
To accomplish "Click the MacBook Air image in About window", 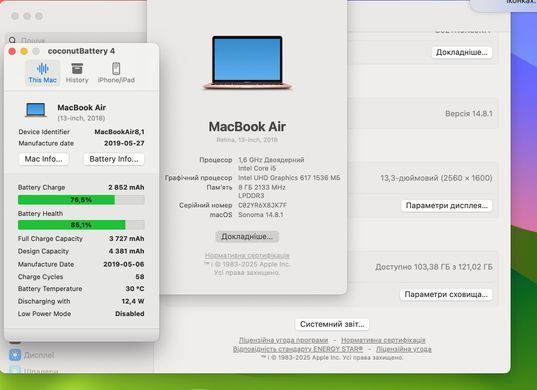I will pyautogui.click(x=247, y=63).
